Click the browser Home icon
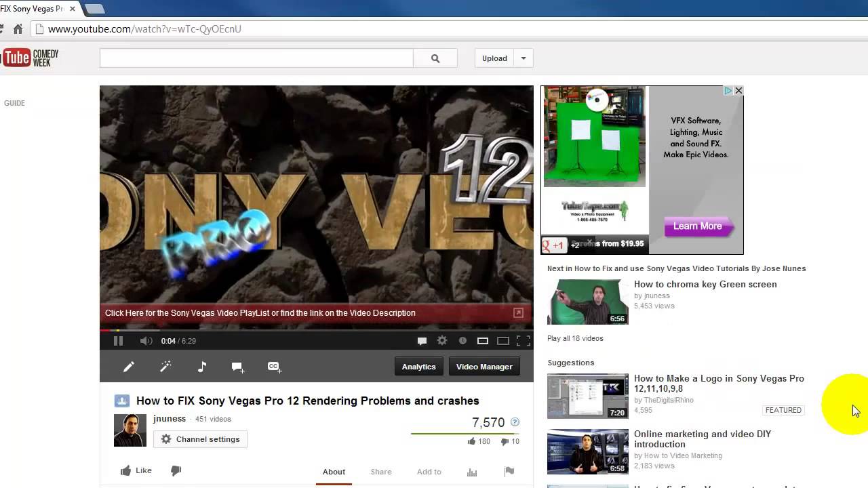Screen dimensions: 868x488 pyautogui.click(x=18, y=29)
